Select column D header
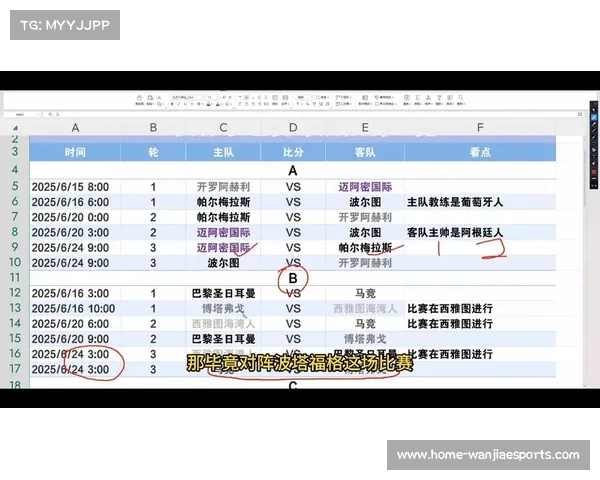The image size is (600, 480). [x=293, y=127]
